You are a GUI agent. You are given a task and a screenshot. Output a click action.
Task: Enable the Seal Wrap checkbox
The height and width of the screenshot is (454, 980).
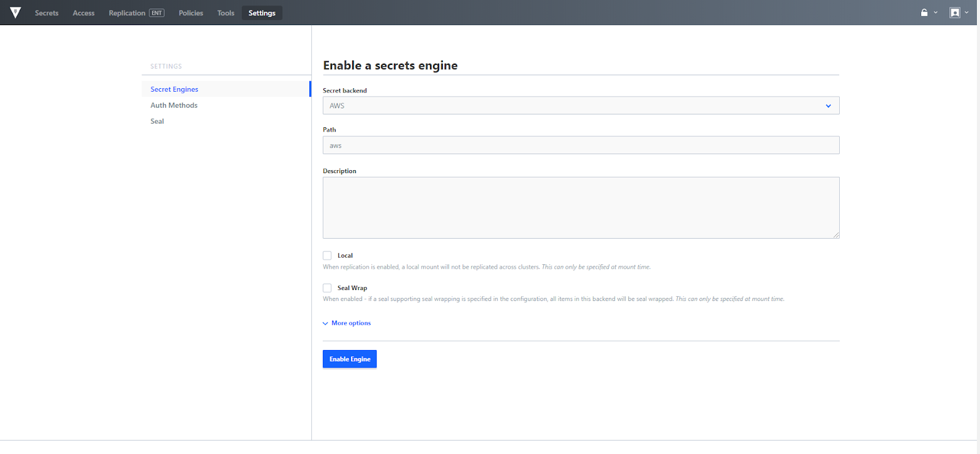327,288
